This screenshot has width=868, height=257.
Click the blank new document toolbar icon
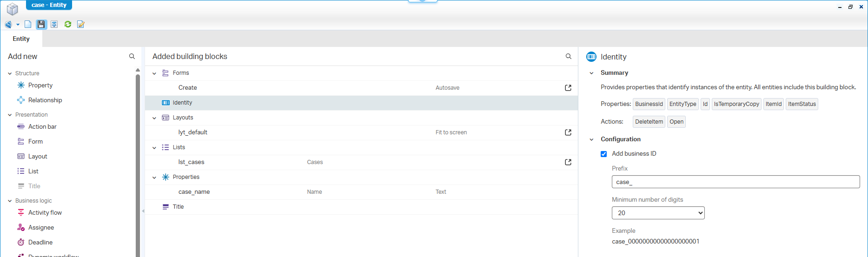(x=28, y=24)
